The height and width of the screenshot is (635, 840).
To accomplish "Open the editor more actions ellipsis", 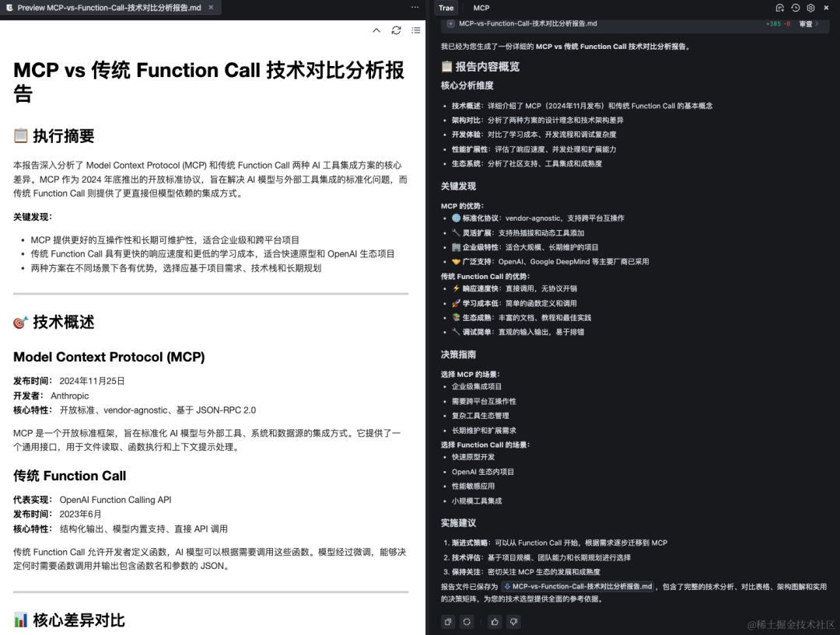I will coord(415,8).
